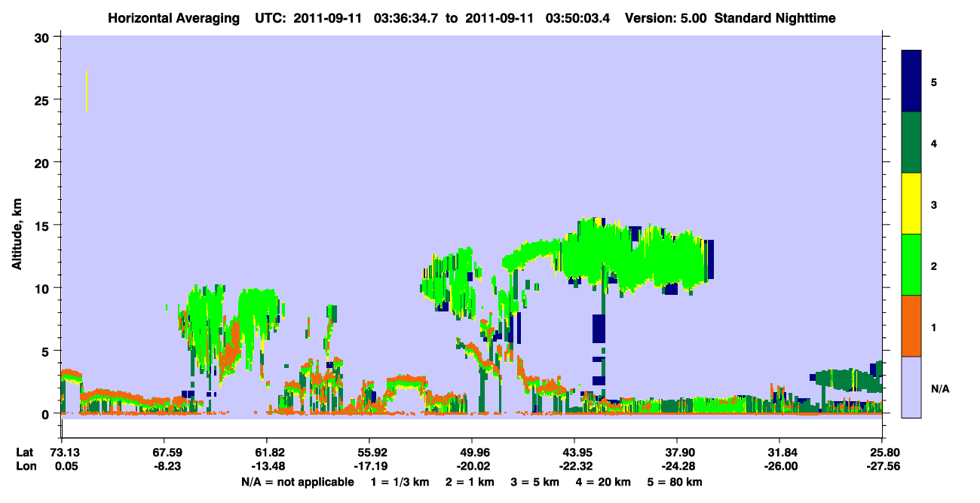
Task: Click the dark green colorbar segment labeled 4
Action: 911,143
